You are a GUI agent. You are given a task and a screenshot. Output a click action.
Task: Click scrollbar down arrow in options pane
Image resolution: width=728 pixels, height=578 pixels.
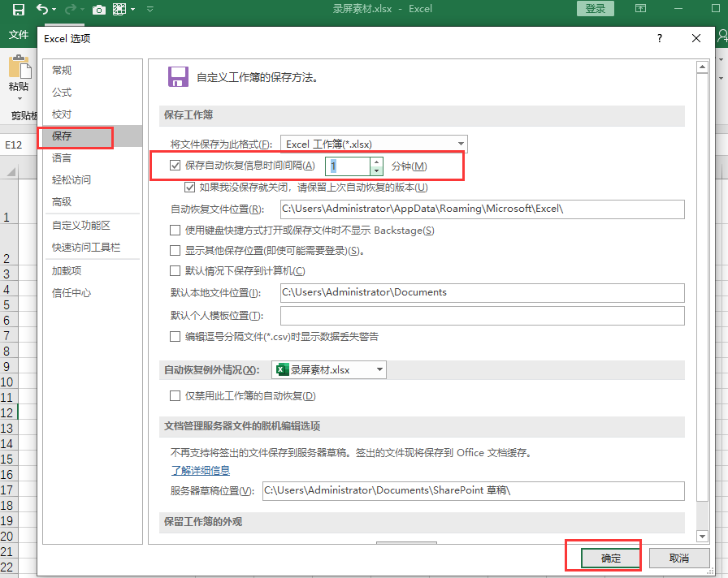[x=703, y=537]
